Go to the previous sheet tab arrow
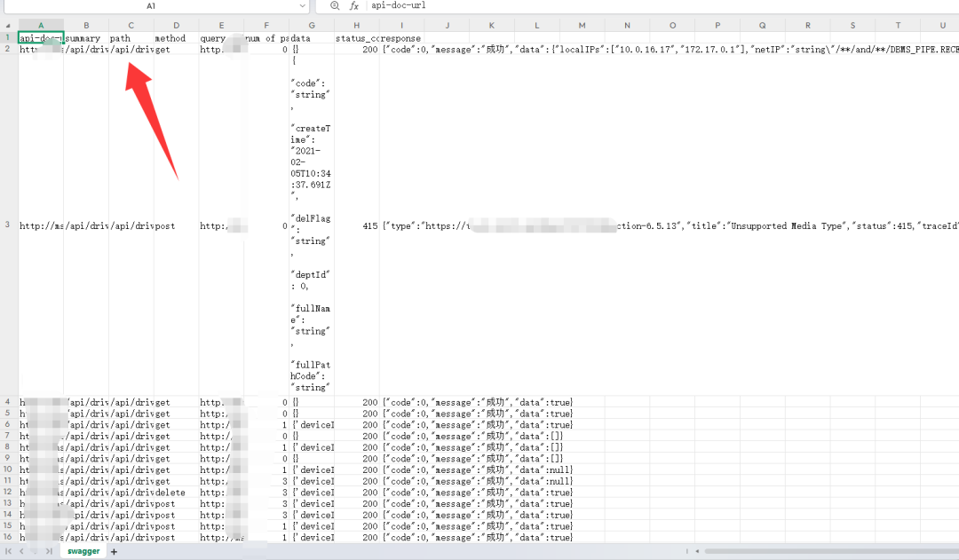The image size is (959, 560). tap(21, 551)
